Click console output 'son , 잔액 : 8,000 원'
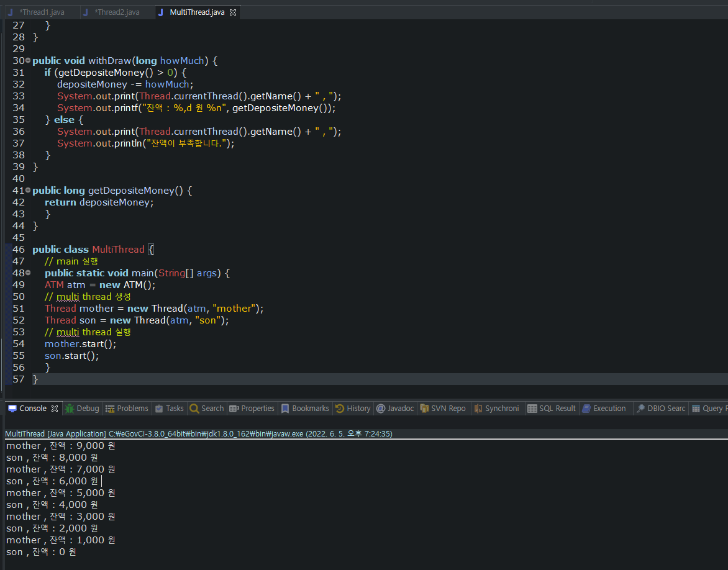The width and height of the screenshot is (728, 570). tap(52, 458)
